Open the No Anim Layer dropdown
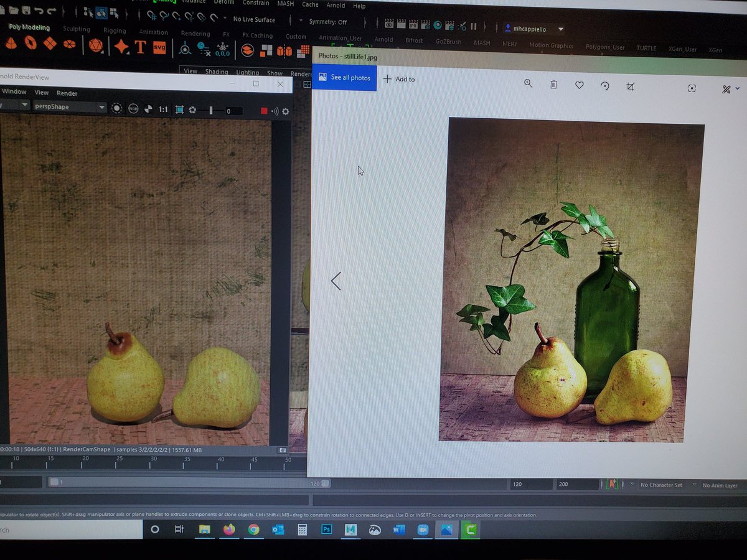Screen dimensions: 747x560 point(720,485)
